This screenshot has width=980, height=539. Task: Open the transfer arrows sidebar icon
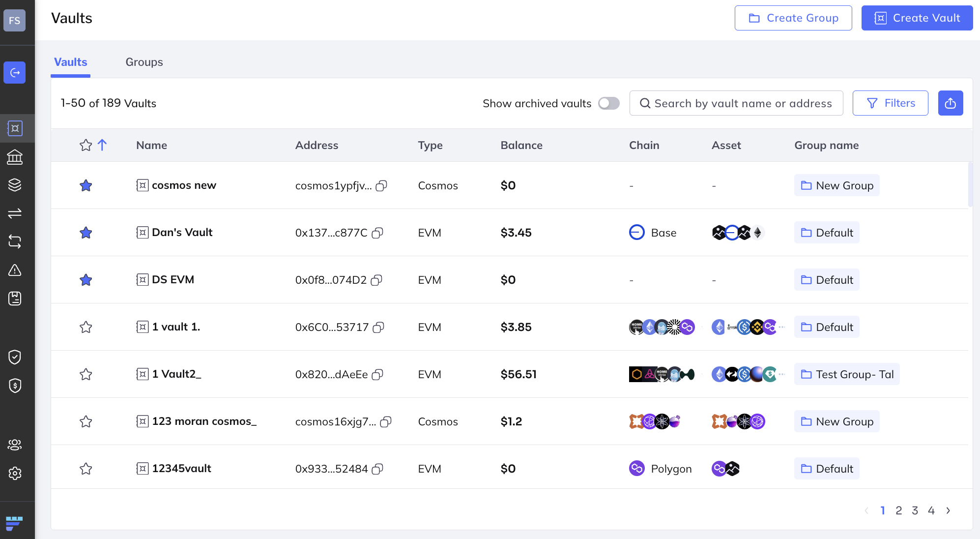tap(15, 213)
